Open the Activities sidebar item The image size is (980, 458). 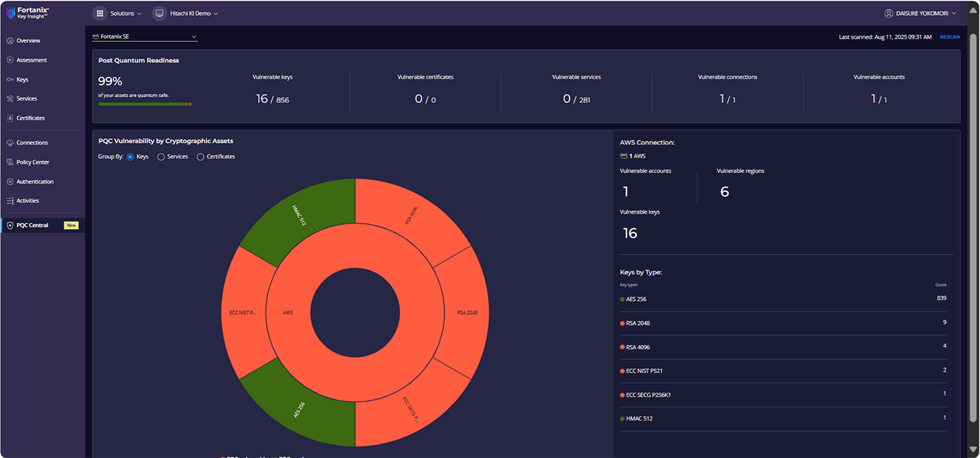[x=28, y=201]
